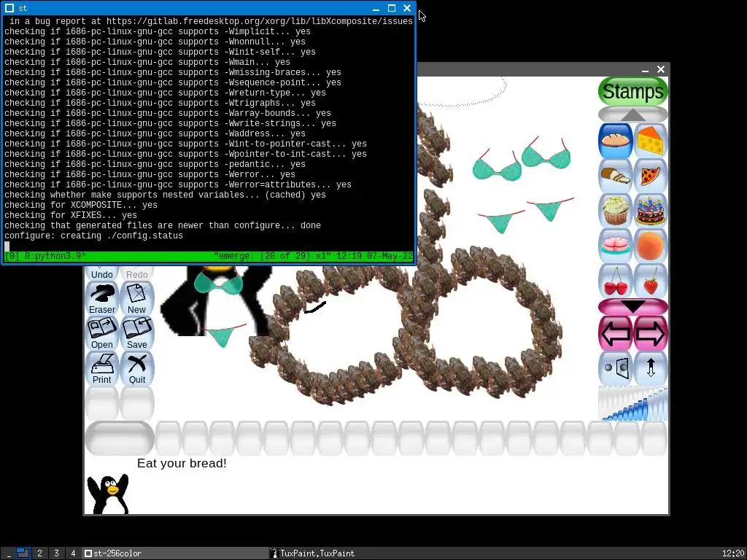This screenshot has width=747, height=560.
Task: Click Tux penguin in help area
Action: pyautogui.click(x=108, y=494)
